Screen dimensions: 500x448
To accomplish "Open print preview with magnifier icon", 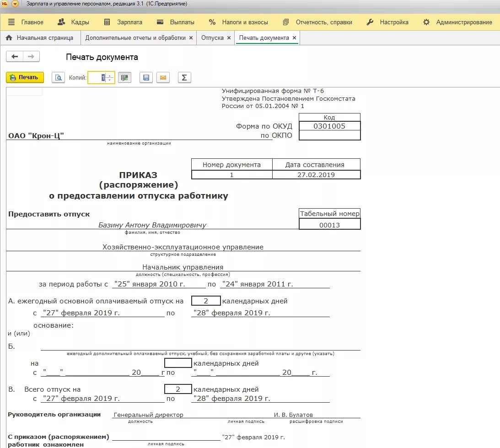I will click(59, 77).
